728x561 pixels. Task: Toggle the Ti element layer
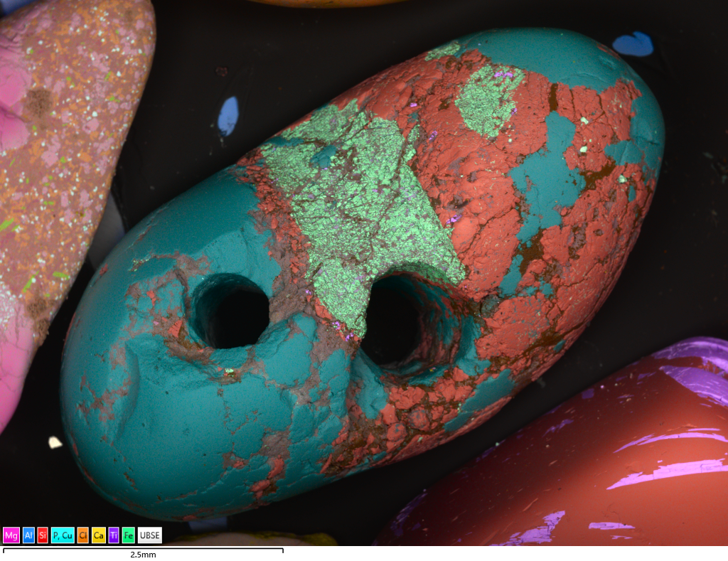click(x=114, y=535)
